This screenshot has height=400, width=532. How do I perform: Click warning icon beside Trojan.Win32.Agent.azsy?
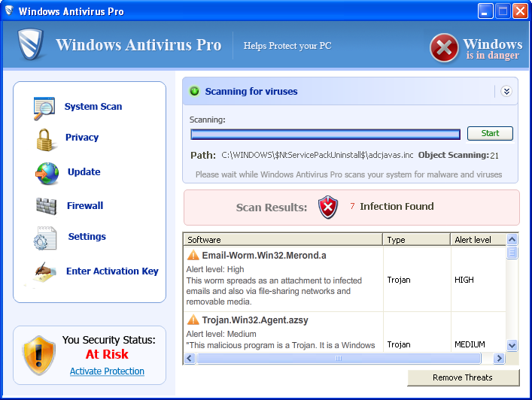193,320
